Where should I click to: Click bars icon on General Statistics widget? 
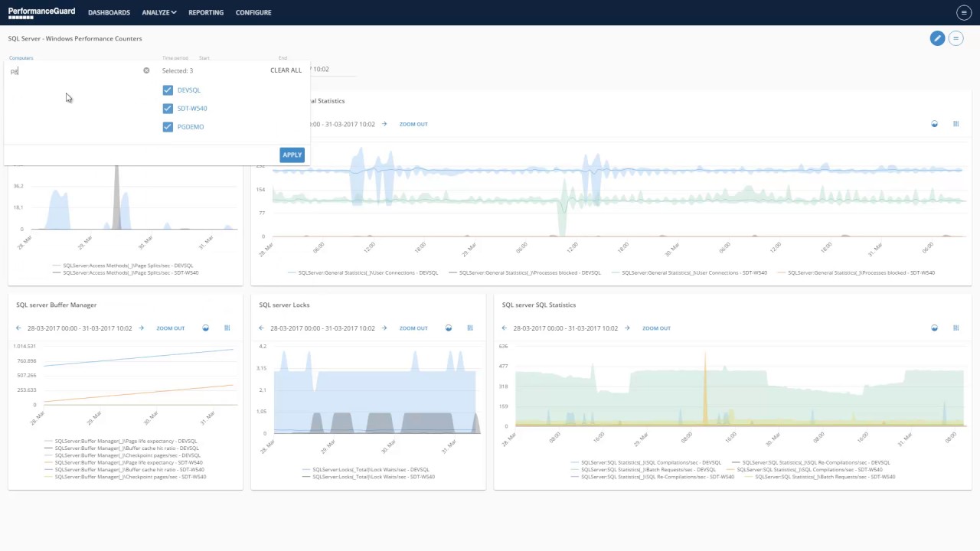[955, 124]
